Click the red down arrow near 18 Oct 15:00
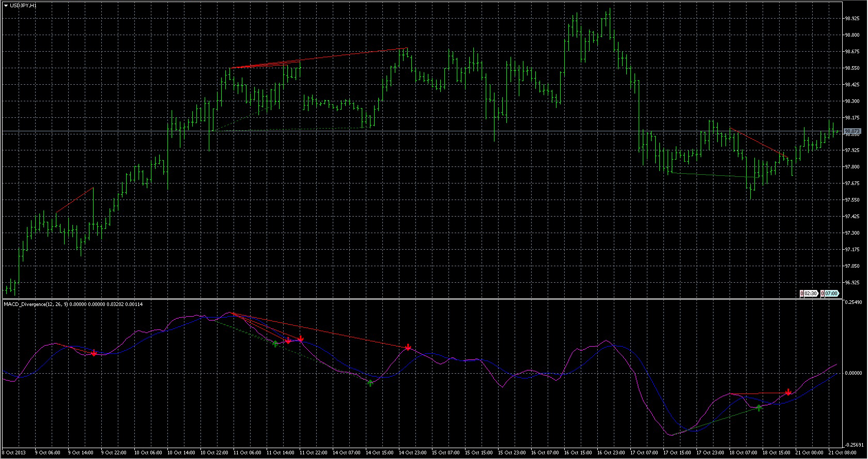The image size is (868, 459). [788, 392]
